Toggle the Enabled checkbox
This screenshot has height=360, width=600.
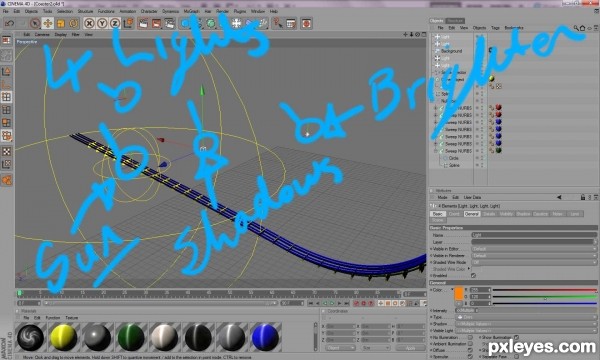click(474, 275)
